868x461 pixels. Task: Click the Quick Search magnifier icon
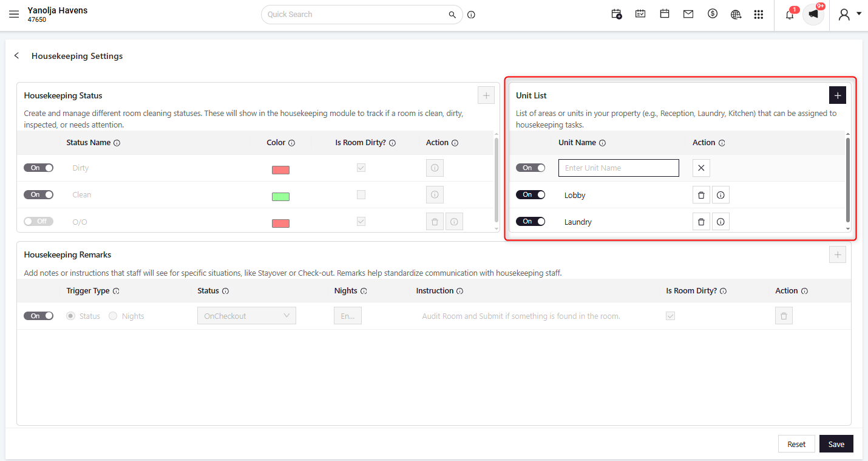tap(452, 15)
